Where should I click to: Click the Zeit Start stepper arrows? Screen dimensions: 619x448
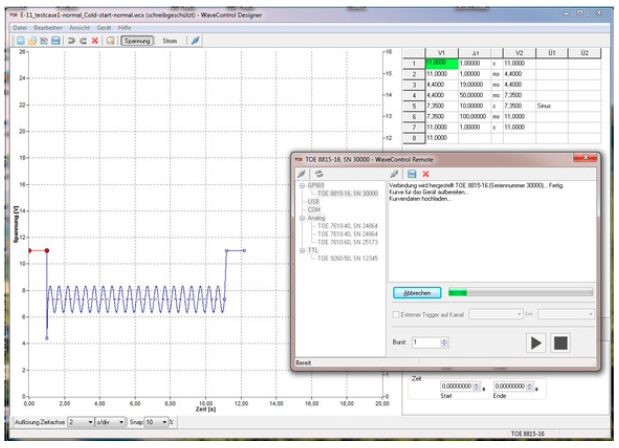(x=476, y=386)
